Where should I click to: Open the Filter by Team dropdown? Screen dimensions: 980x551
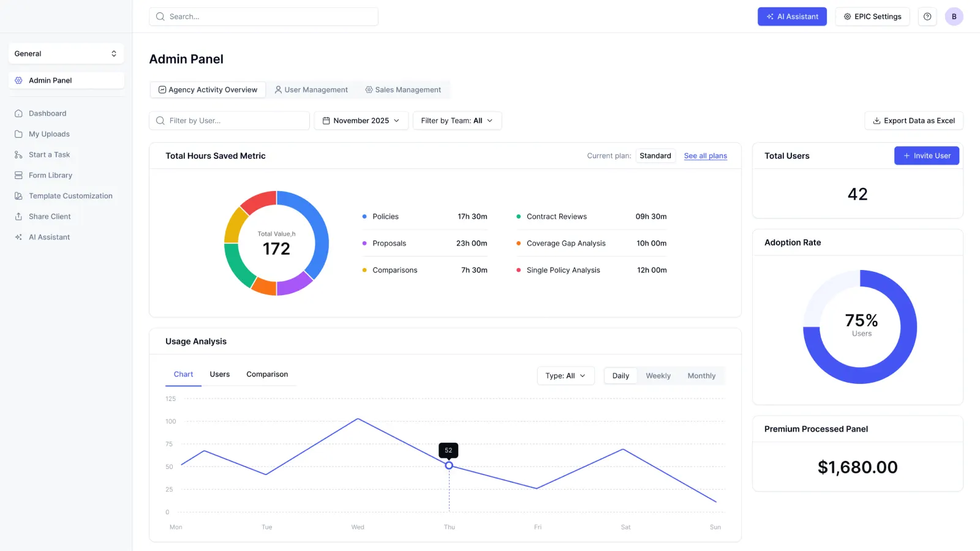tap(457, 121)
